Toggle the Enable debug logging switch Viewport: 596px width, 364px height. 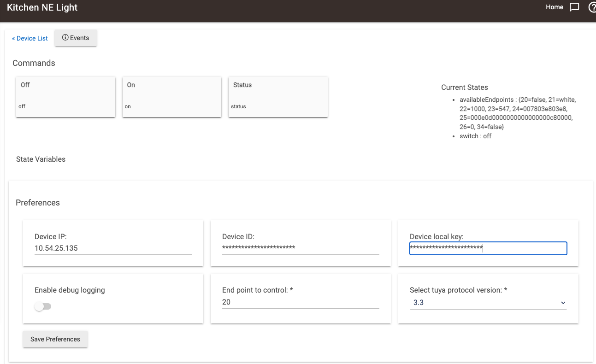pos(43,306)
